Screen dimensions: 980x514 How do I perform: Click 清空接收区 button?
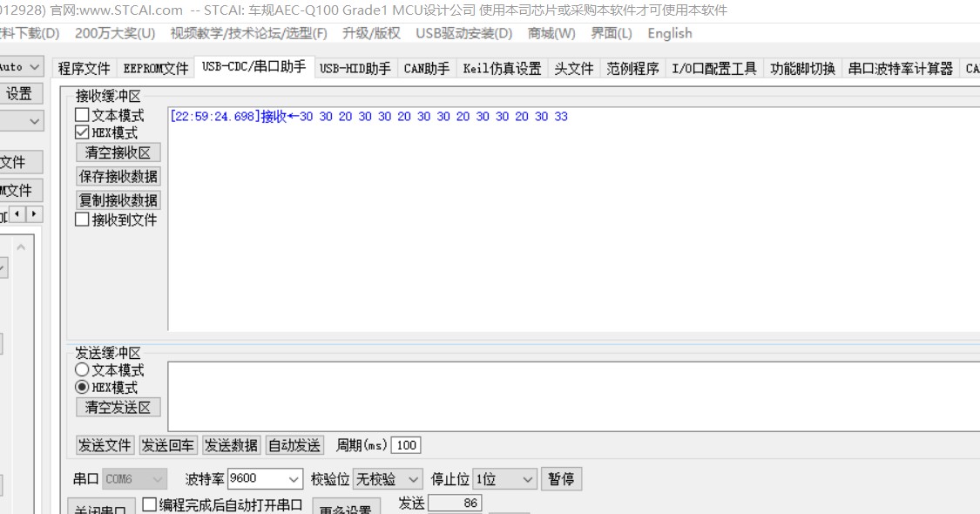coord(118,152)
